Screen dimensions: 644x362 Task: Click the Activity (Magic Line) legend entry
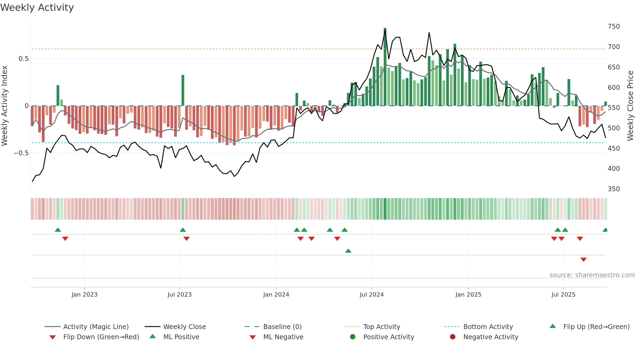point(87,327)
